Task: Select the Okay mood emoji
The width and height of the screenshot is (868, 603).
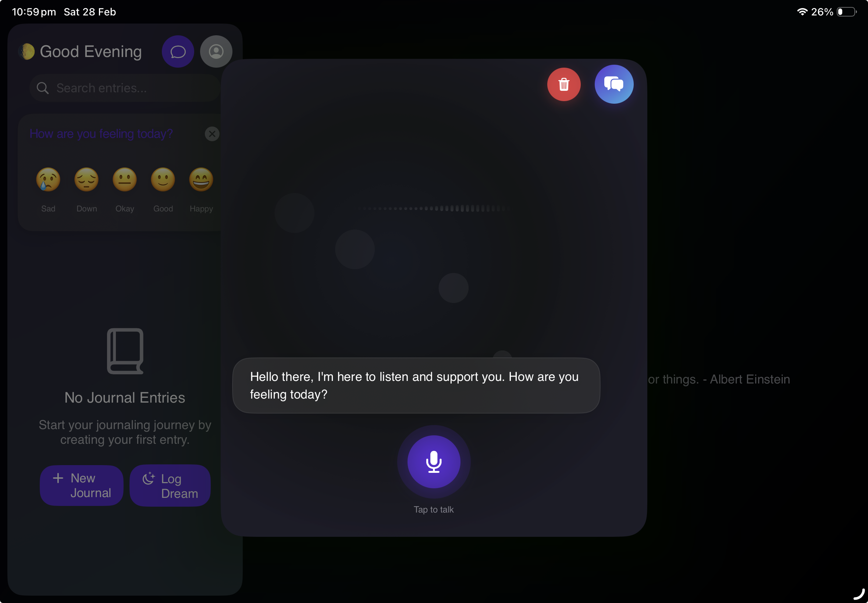Action: pos(125,179)
